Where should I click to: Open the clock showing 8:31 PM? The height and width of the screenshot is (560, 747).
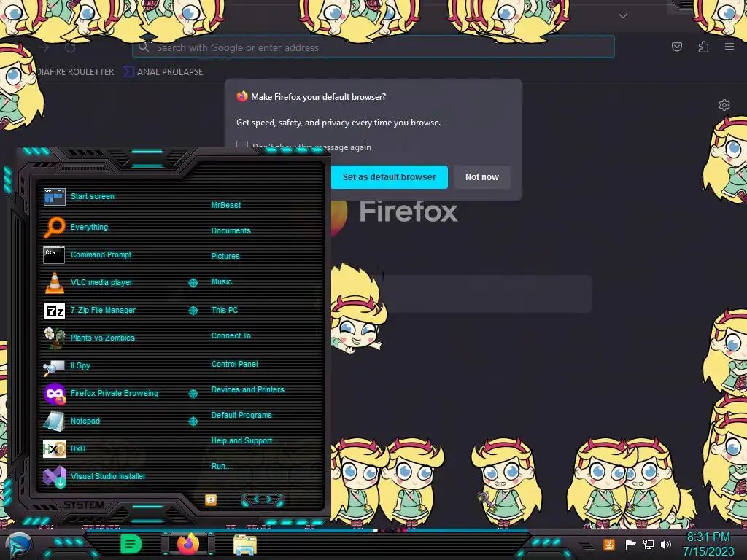tap(708, 544)
